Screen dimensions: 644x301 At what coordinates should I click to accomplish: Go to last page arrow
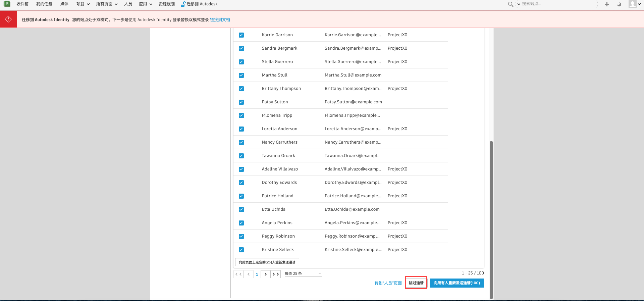(x=276, y=274)
